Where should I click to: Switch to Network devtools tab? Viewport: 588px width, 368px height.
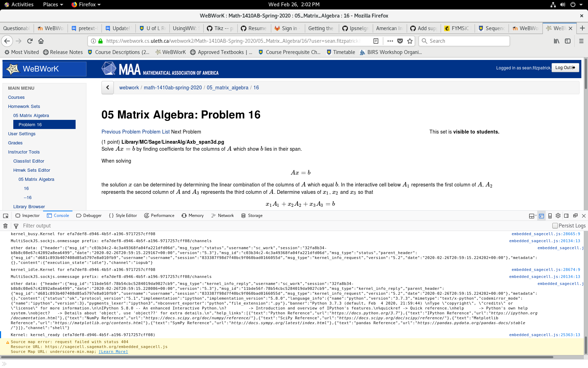(223, 216)
